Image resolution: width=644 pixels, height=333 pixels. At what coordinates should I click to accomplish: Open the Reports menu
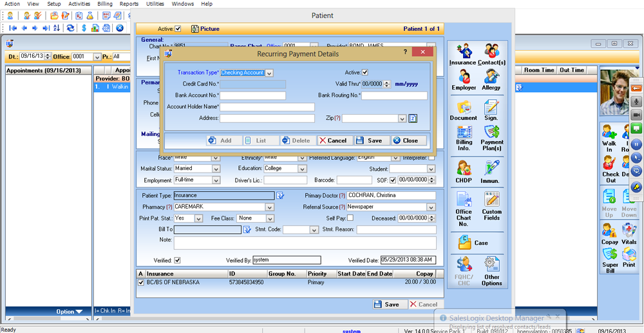click(129, 4)
